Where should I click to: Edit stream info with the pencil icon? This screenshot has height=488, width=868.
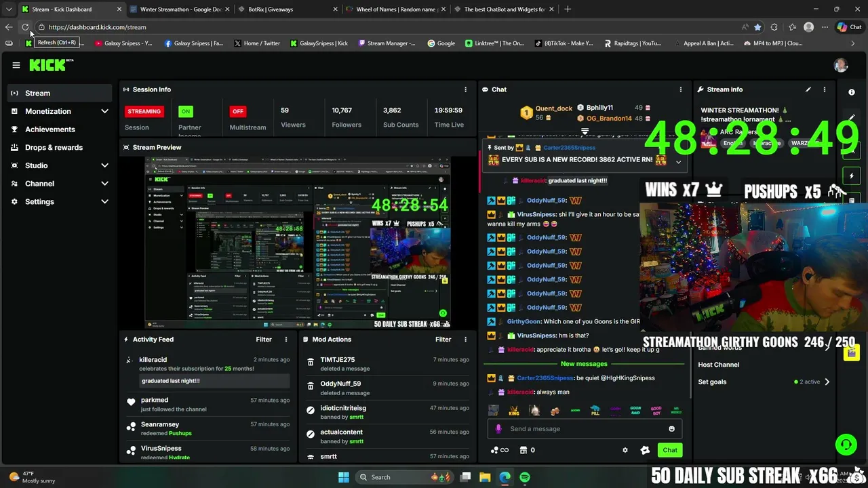[x=808, y=89]
